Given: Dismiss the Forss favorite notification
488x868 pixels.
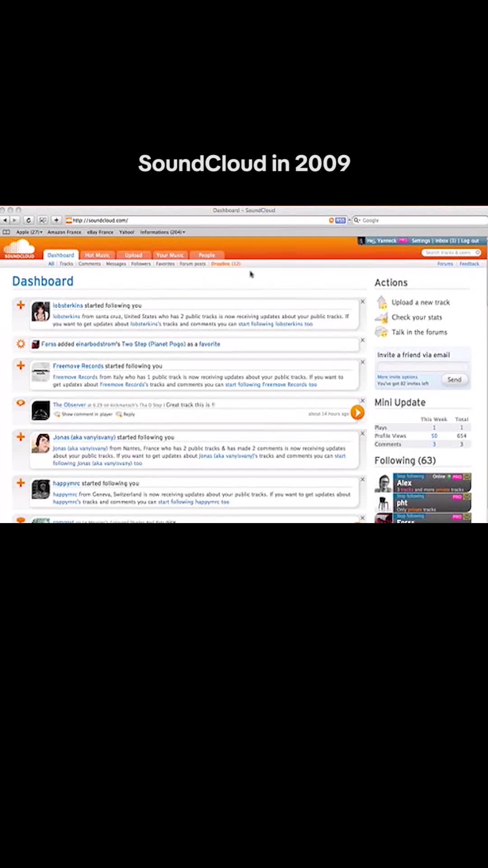Looking at the screenshot, I should pos(362,340).
